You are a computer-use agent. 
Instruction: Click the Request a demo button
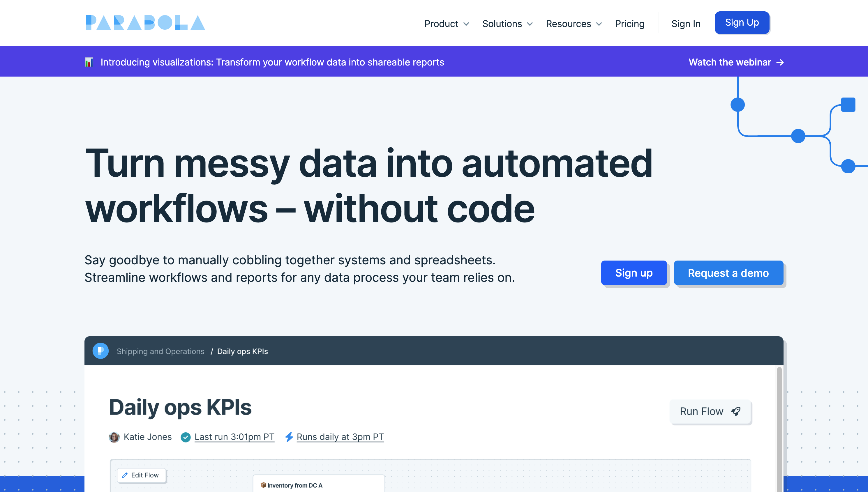[x=728, y=273]
